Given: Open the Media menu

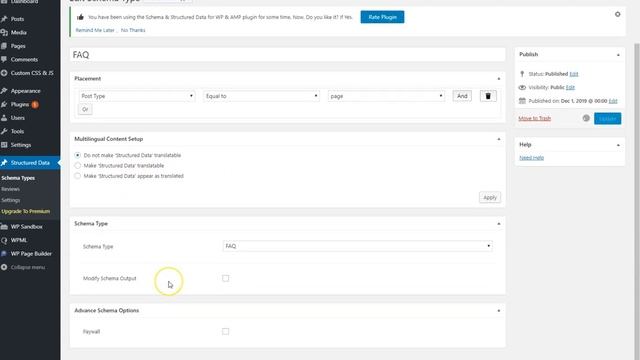Looking at the screenshot, I should click(x=18, y=32).
